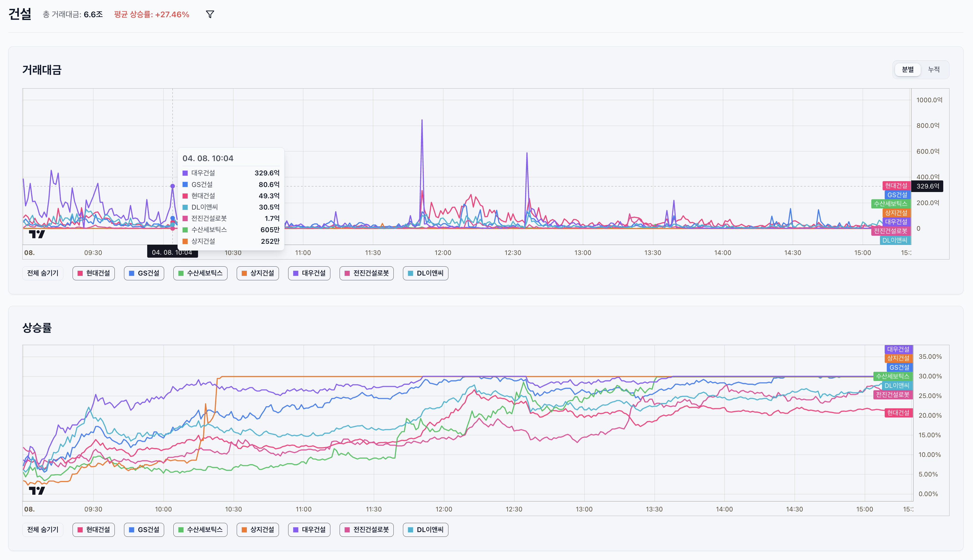Click 04. 08. 10:04 tooltip header
This screenshot has width=973, height=560.
click(x=208, y=158)
